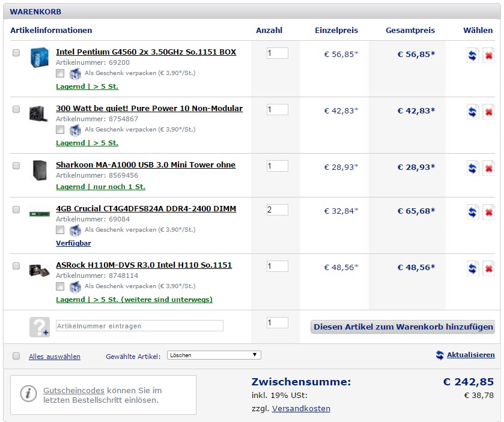Focus quantity field for Sharkoon MA-A1000

tap(277, 166)
